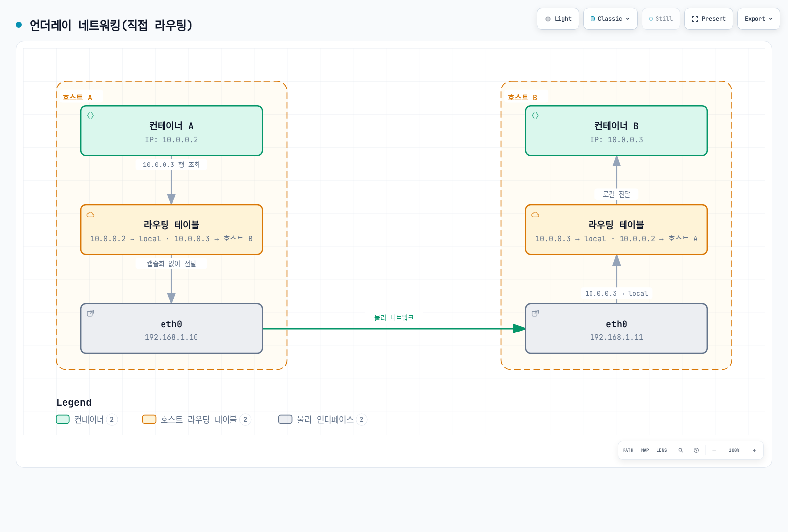Viewport: 788px width, 532px height.
Task: Click the code icon on 컨테이너 B
Action: [x=535, y=116]
